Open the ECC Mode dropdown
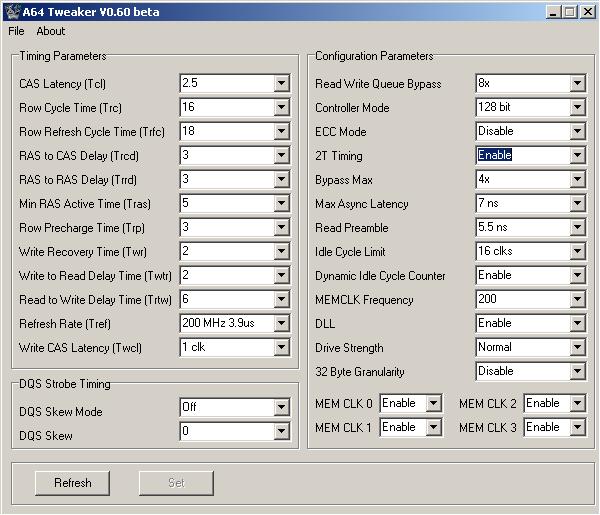This screenshot has width=600, height=515. click(577, 131)
